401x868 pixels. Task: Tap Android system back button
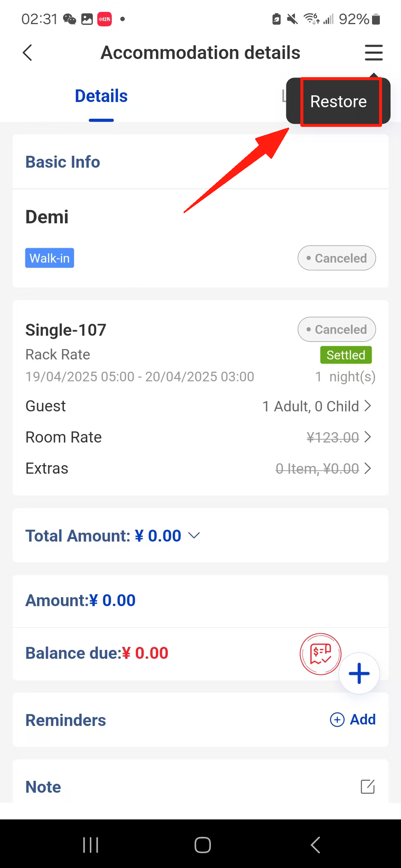315,845
